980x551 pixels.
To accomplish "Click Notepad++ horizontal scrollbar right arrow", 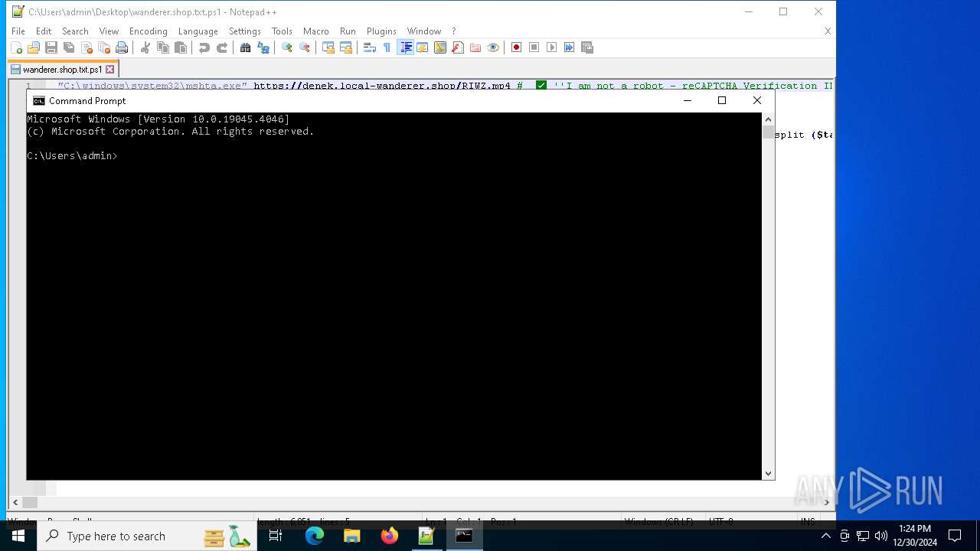I will click(826, 503).
